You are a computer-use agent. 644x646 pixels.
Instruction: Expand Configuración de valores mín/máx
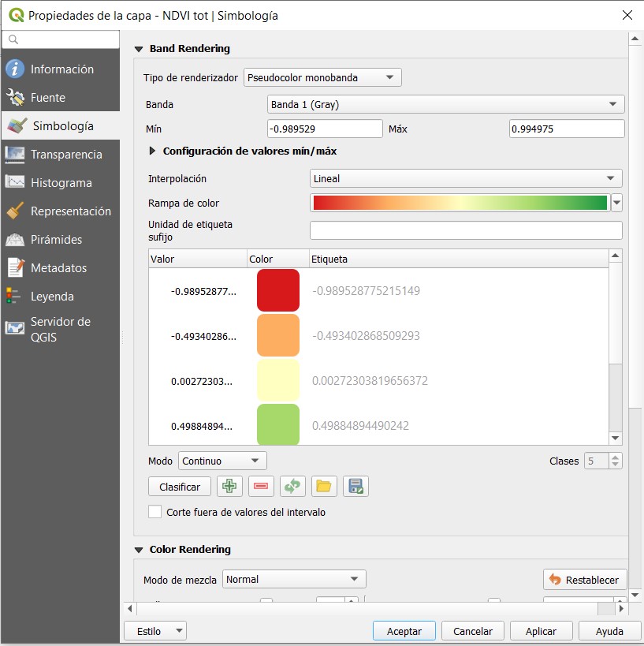pyautogui.click(x=152, y=151)
